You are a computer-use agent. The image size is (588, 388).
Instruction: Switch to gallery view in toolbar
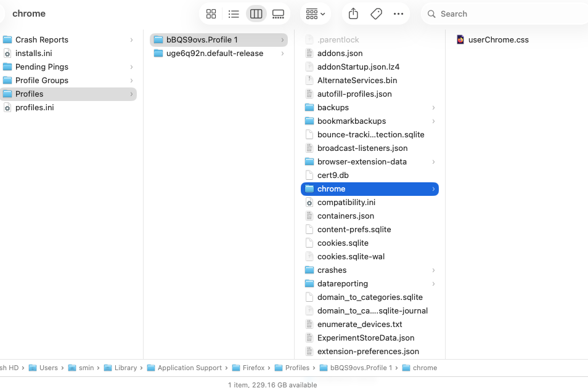pyautogui.click(x=278, y=14)
